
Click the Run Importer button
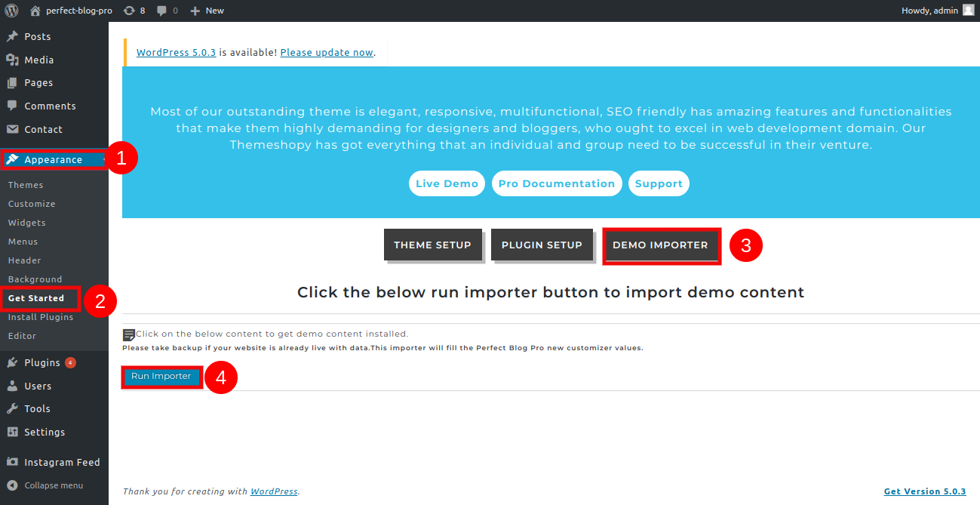point(161,376)
